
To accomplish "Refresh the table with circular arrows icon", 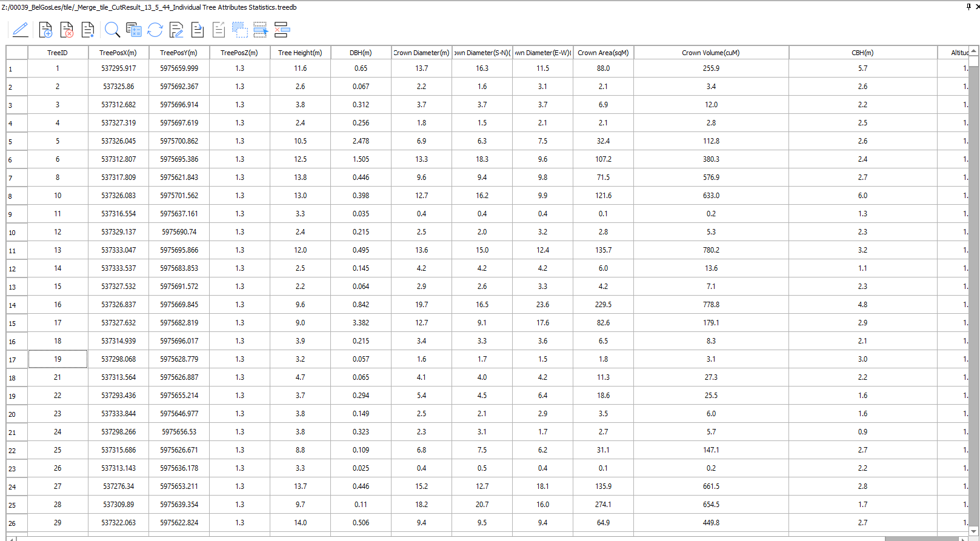I will [155, 30].
